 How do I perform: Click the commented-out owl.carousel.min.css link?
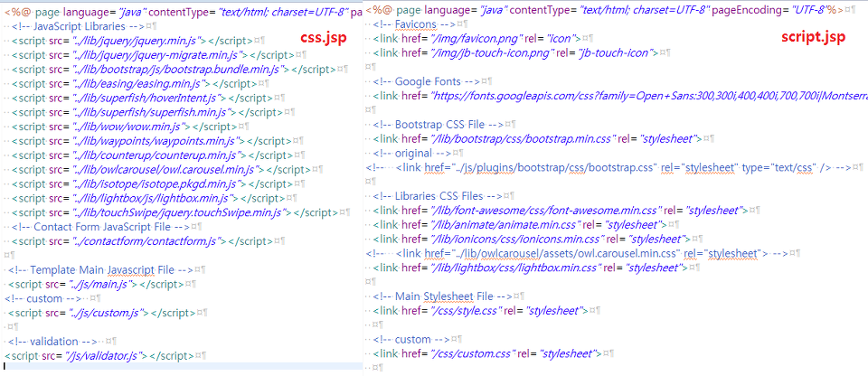coord(577,254)
